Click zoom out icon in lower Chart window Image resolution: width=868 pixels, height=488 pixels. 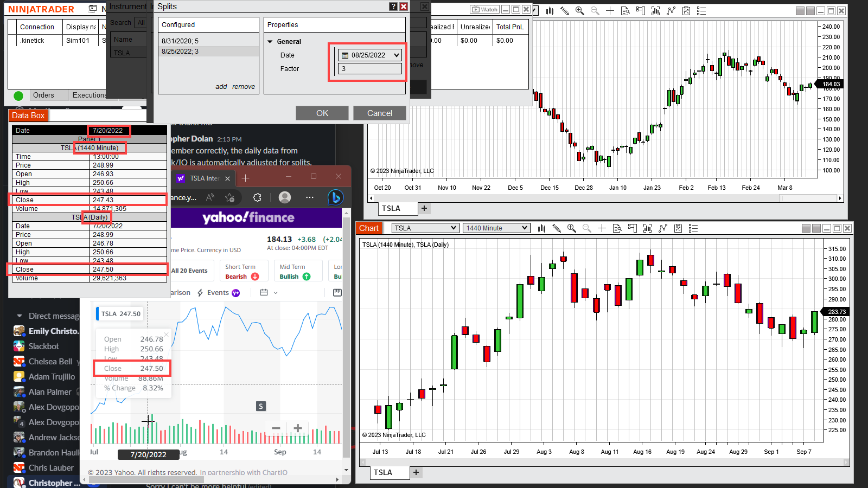pyautogui.click(x=587, y=228)
